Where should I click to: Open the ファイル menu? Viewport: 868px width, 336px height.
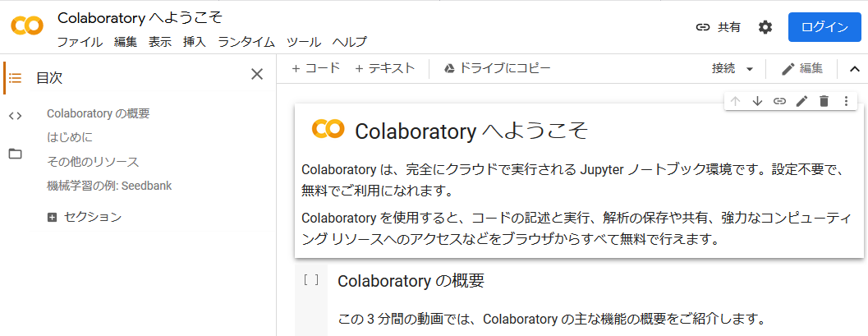tap(80, 42)
